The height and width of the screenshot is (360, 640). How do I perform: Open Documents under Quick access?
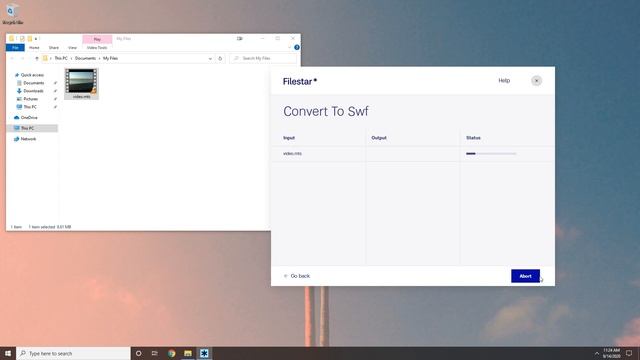pyautogui.click(x=33, y=83)
